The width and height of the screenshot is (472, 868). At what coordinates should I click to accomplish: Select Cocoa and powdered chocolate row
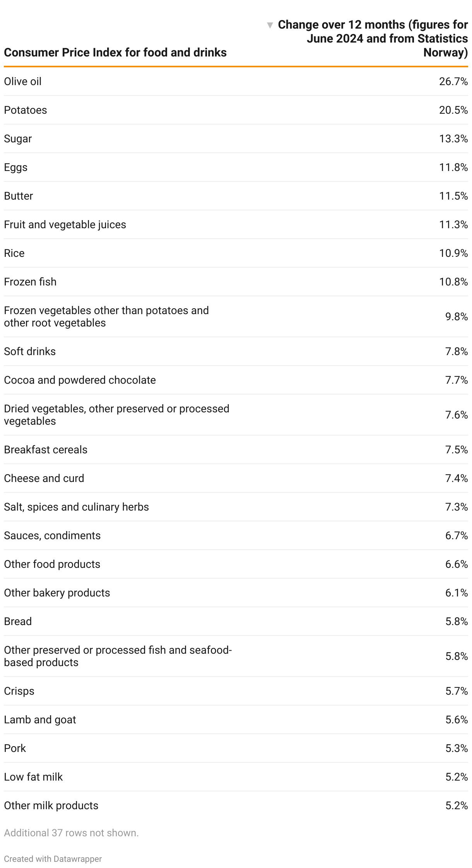tap(80, 380)
